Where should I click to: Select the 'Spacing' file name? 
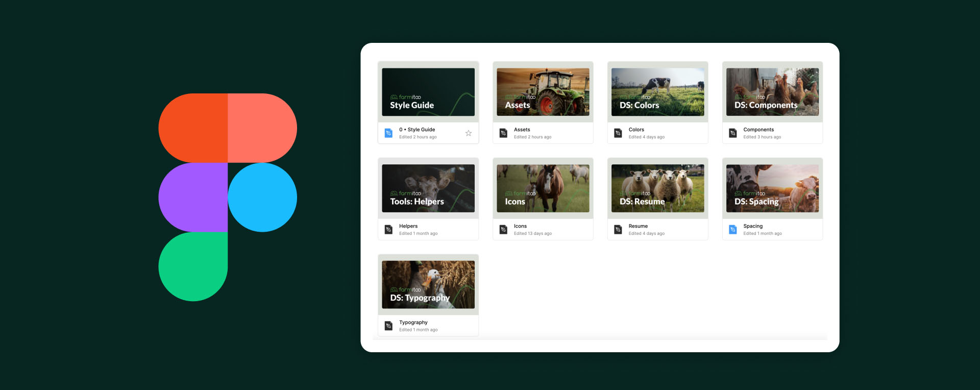pyautogui.click(x=753, y=226)
